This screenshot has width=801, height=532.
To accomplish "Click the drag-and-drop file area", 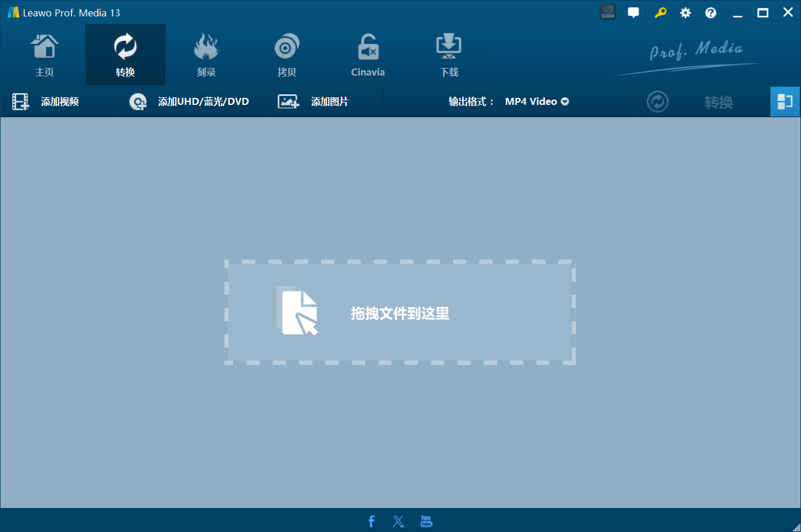I will coord(400,312).
